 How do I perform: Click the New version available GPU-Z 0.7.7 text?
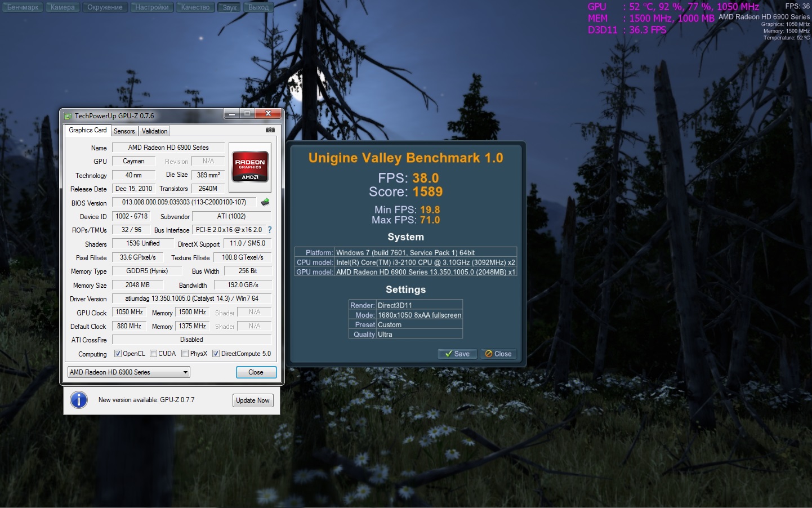(x=146, y=400)
